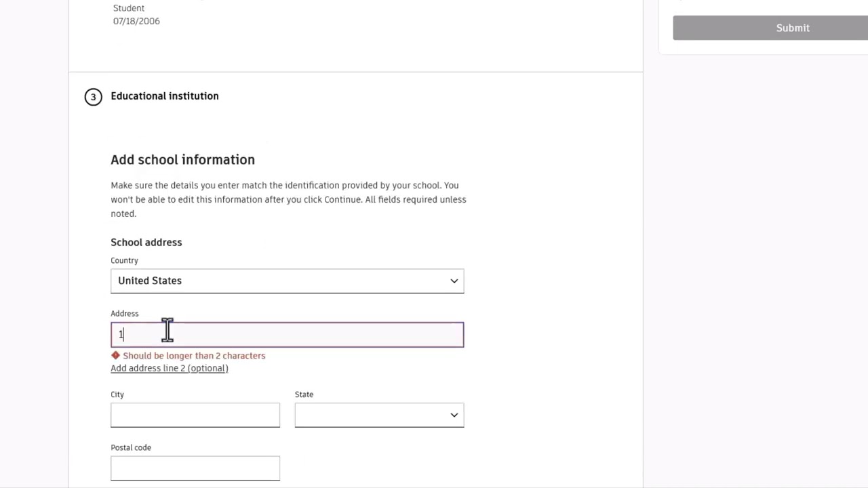Viewport: 868px width, 488px height.
Task: Click the step 3 circled number icon
Action: coord(93,97)
